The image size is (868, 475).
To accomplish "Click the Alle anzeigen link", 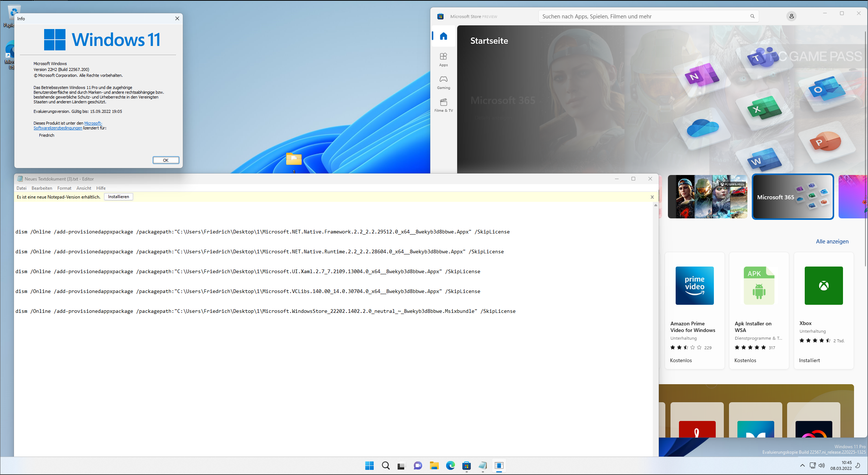I will coord(832,241).
